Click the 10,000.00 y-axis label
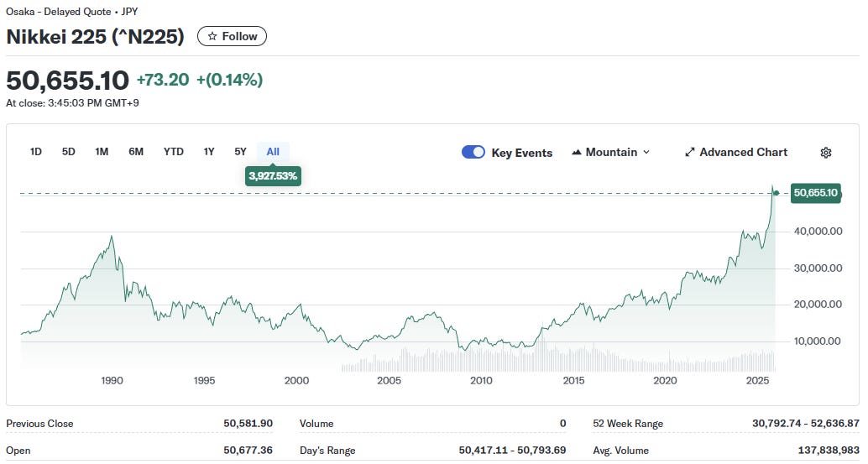The image size is (868, 464). click(x=818, y=341)
